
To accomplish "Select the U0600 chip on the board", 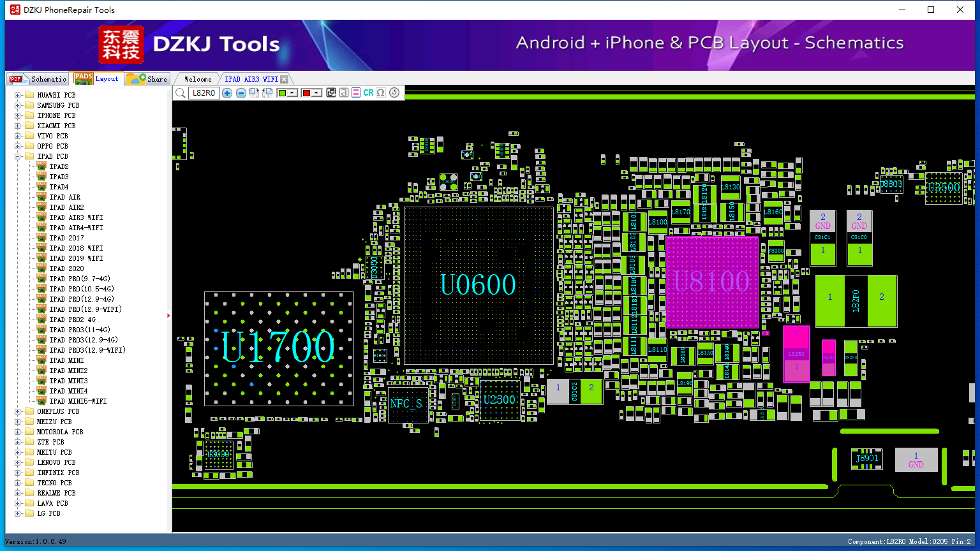I will pyautogui.click(x=479, y=285).
